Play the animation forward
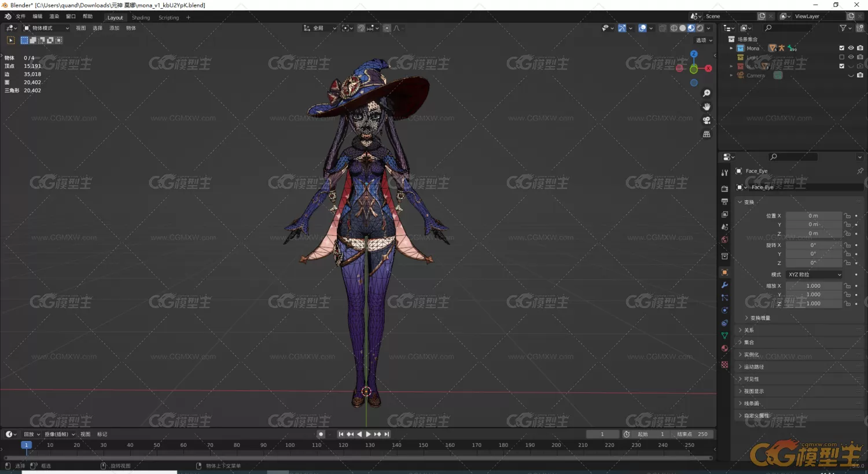Viewport: 868px width, 474px height. click(x=368, y=434)
